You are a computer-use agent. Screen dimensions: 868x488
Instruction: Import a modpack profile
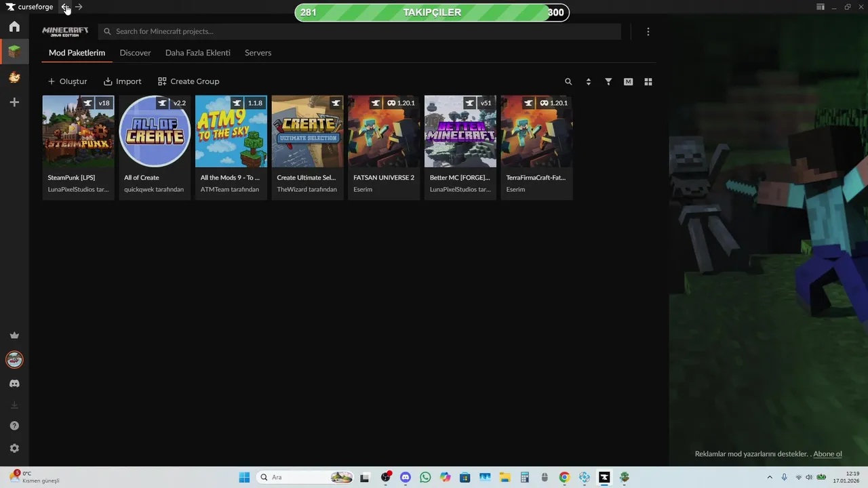pos(123,81)
